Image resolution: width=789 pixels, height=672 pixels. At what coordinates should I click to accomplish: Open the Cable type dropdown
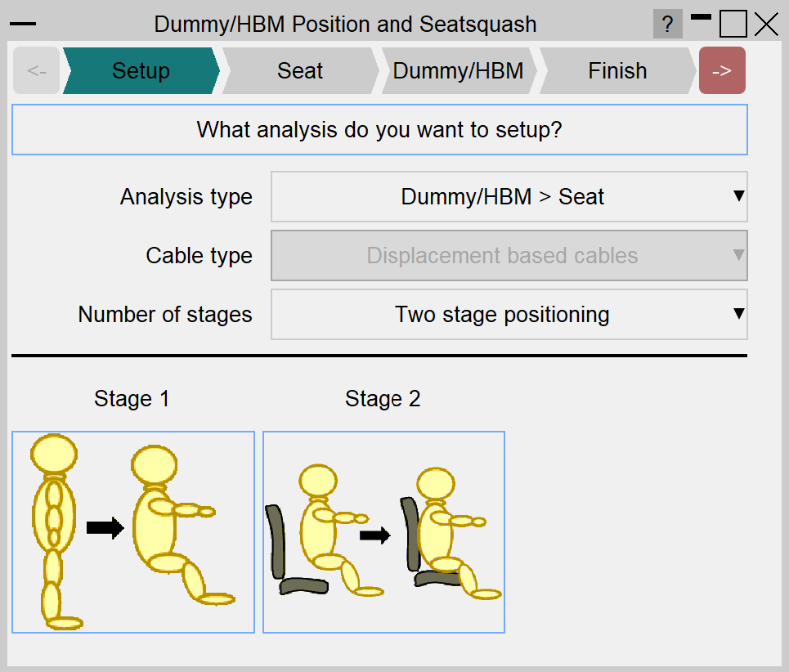tap(509, 256)
